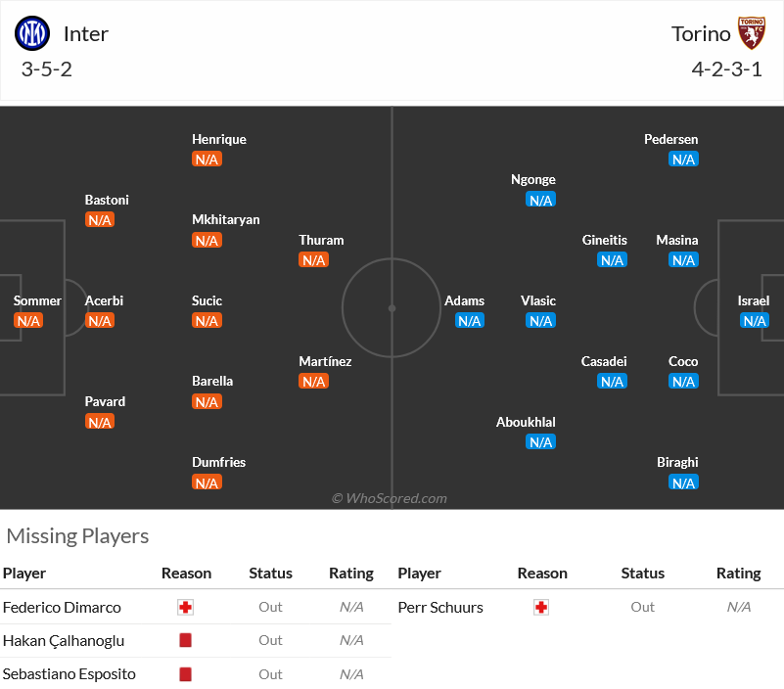Click Adams' blue N/A rating

(x=470, y=320)
